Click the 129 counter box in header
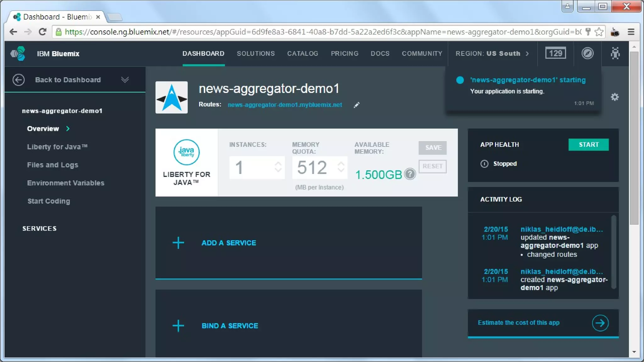This screenshot has height=362, width=644. [555, 53]
